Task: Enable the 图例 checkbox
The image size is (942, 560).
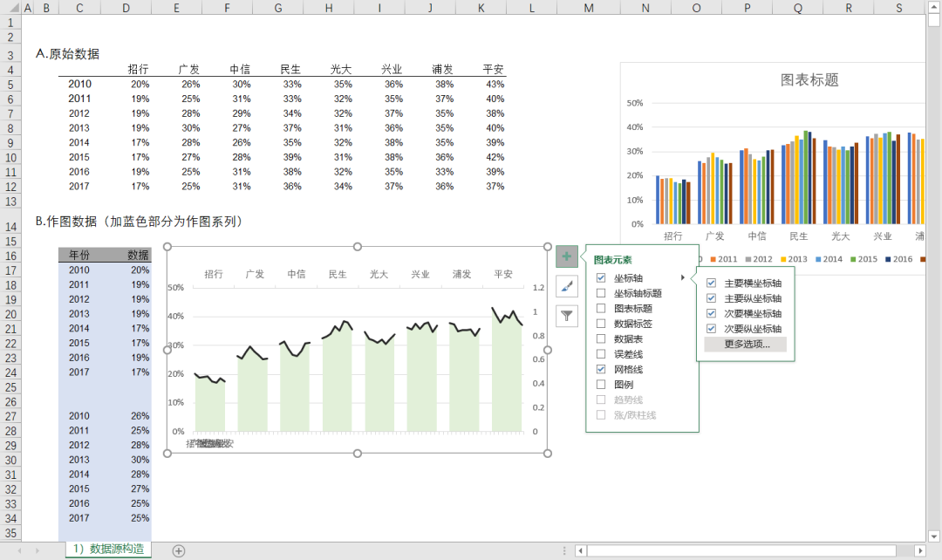Action: pyautogui.click(x=601, y=385)
